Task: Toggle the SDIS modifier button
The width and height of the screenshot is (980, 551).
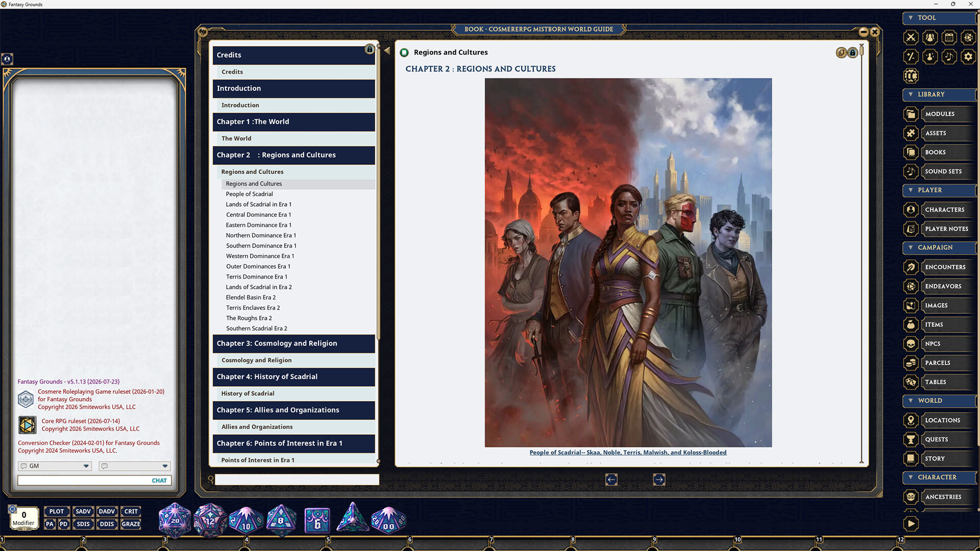Action: click(83, 524)
